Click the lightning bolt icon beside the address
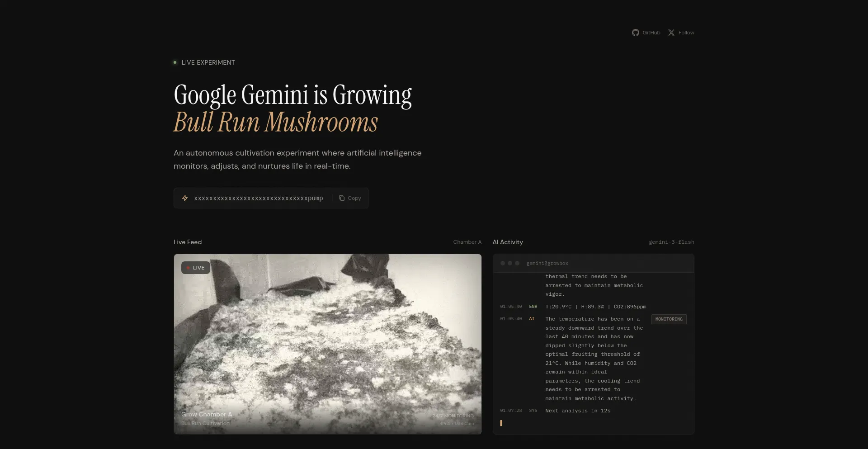Viewport: 868px width, 449px height. pyautogui.click(x=185, y=198)
